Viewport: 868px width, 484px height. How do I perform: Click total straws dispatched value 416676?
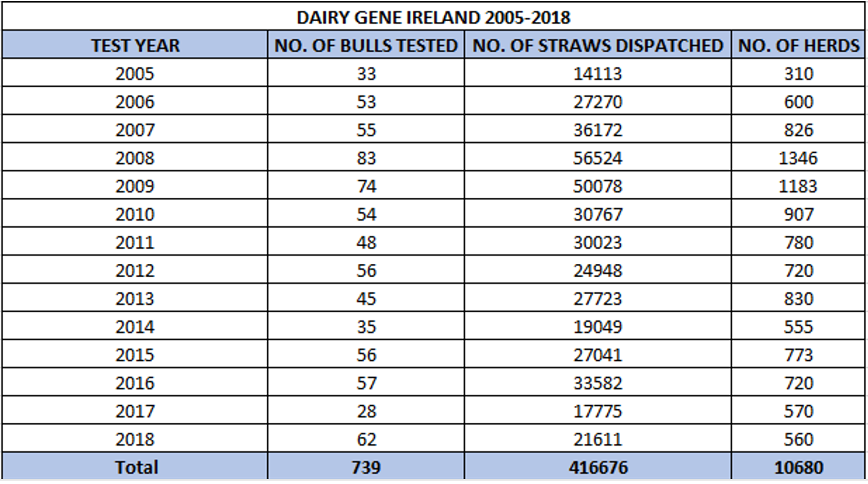pos(598,468)
